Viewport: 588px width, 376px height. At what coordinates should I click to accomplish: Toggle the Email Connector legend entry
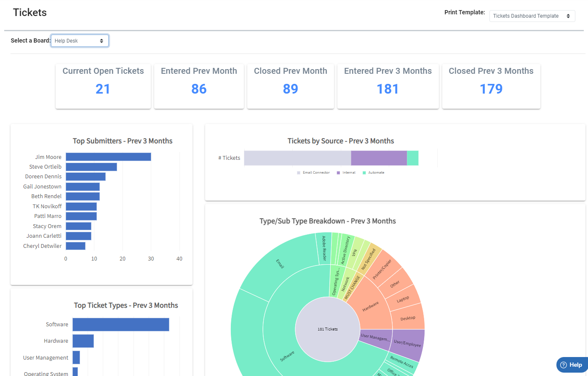pos(313,172)
